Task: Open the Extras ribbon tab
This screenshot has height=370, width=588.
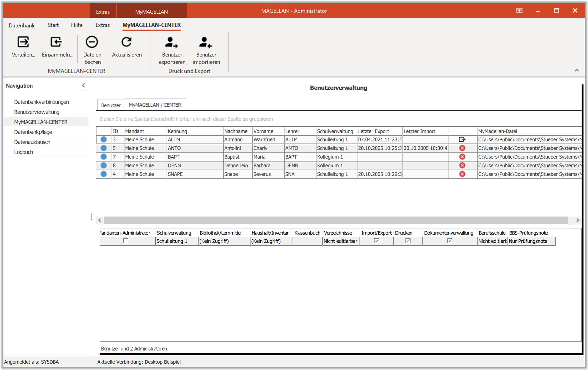Action: (x=103, y=25)
